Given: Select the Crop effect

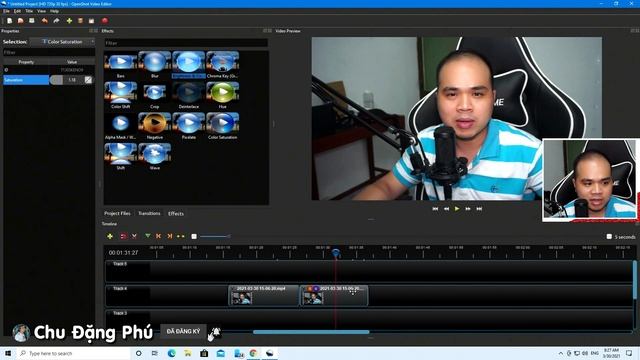Looking at the screenshot, I should (155, 96).
